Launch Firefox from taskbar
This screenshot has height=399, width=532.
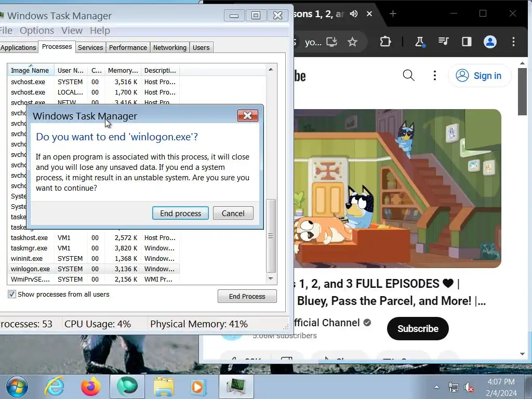click(90, 387)
